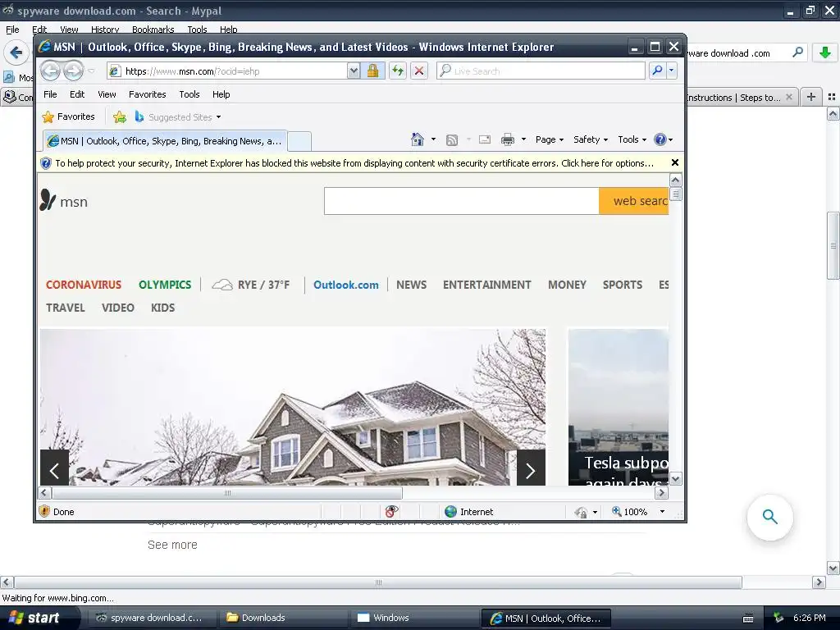
Task: Open IE View menu
Action: [107, 94]
